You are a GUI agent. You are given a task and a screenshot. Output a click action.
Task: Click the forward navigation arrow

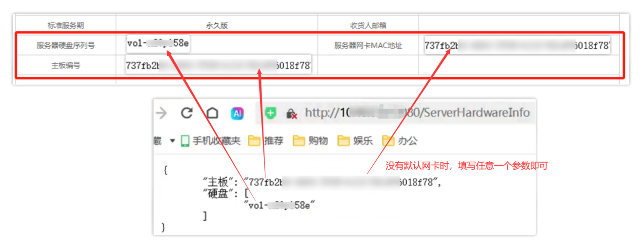(x=161, y=113)
